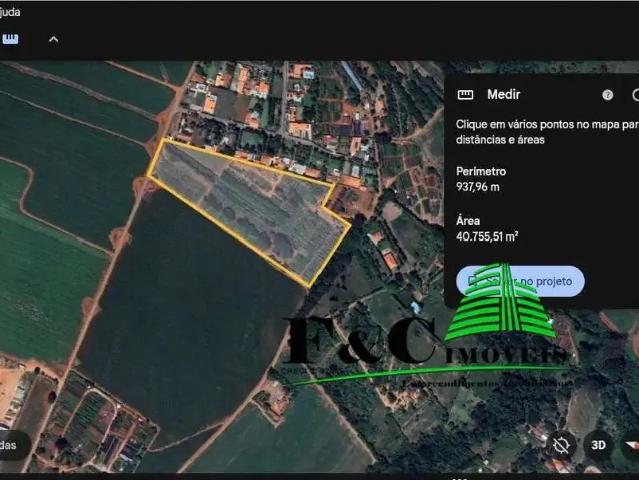The image size is (639, 480).
Task: Click the circular icon left of 3D
Action: (562, 444)
